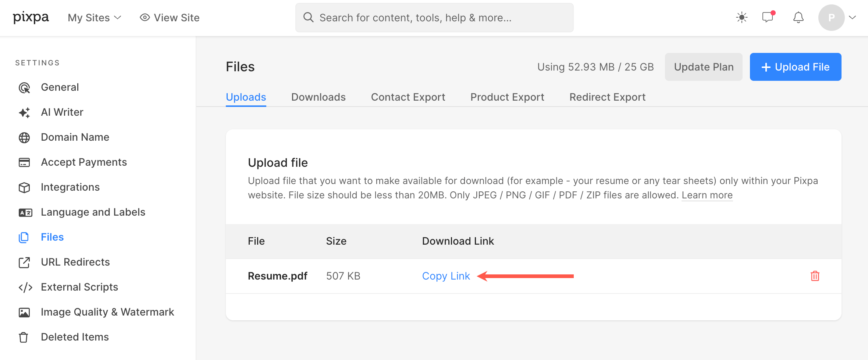868x360 pixels.
Task: Copy the Resume.pdf download link
Action: click(x=446, y=276)
